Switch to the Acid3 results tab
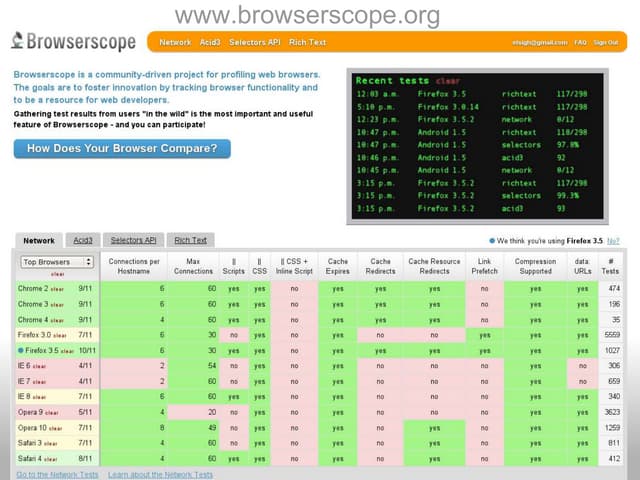 82,240
